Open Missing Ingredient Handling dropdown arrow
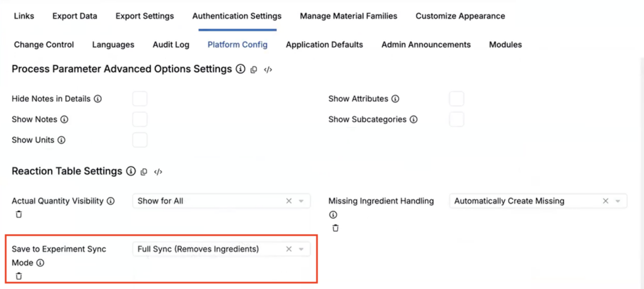Screen dimensions: 644x289 click(x=618, y=201)
